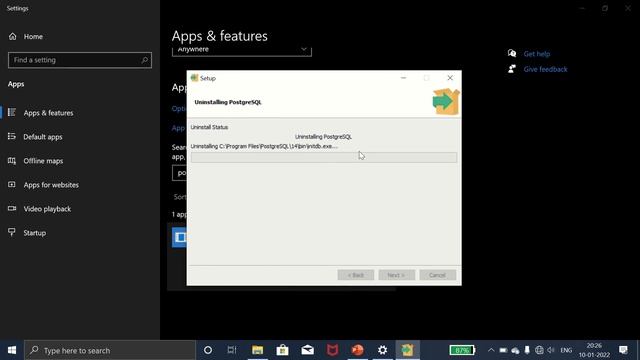Click Next in Setup dialog
The width and height of the screenshot is (640, 360).
point(396,275)
